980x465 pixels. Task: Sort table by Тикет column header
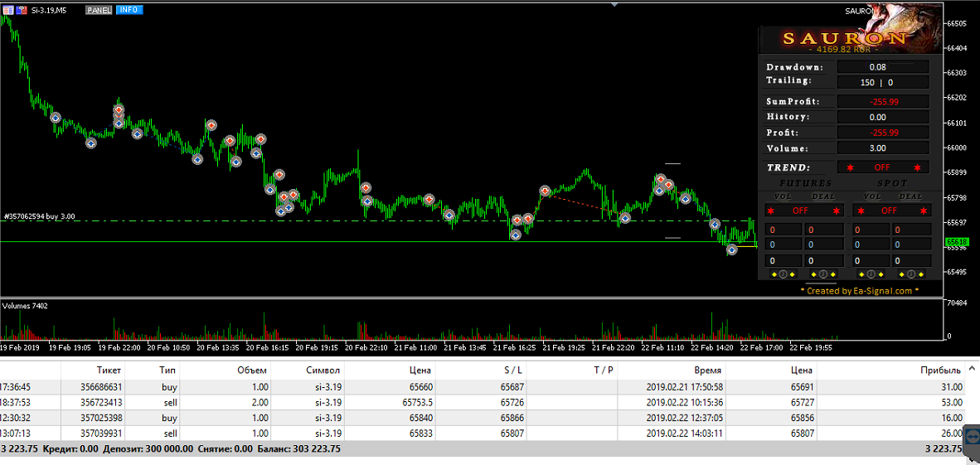coord(109,370)
